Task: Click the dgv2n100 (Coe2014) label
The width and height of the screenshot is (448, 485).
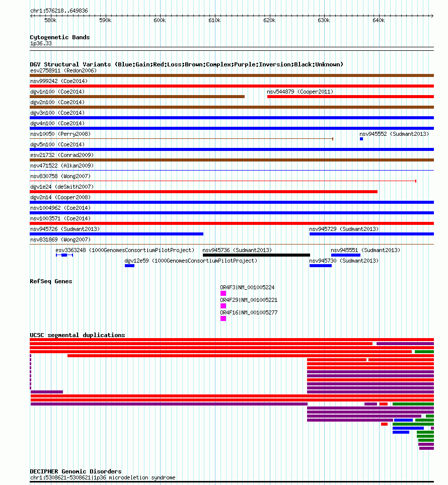Action: 57,102
